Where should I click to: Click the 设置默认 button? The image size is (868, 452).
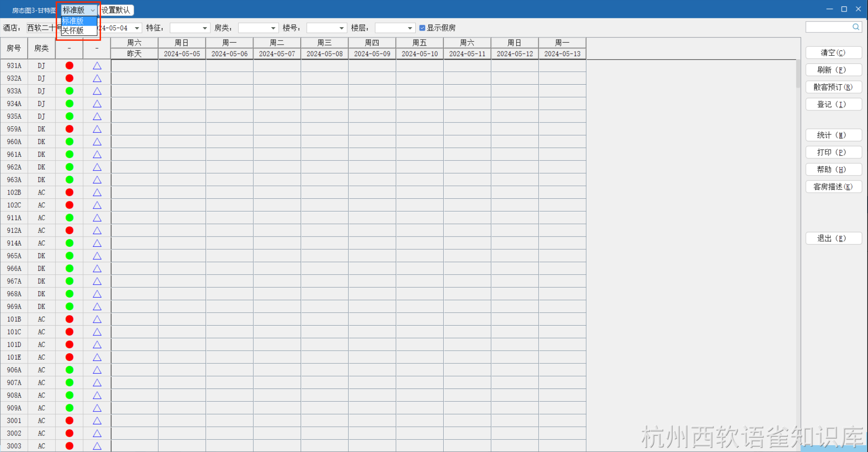(x=116, y=10)
